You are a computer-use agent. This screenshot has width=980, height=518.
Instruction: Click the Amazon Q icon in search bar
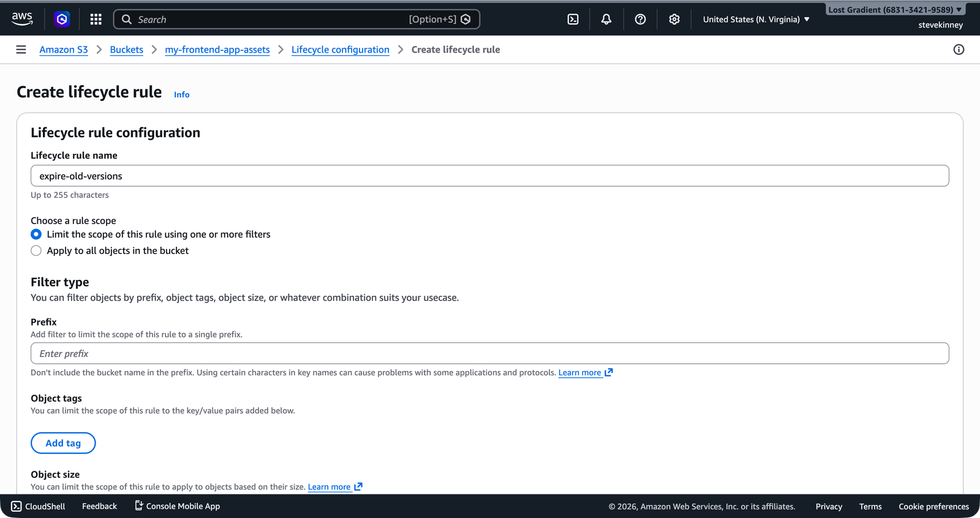[466, 20]
